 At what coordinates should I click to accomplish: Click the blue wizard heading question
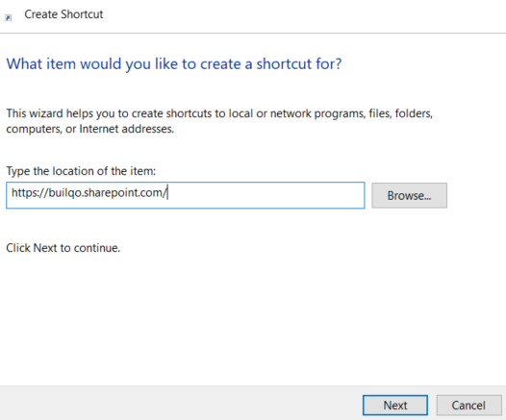[x=174, y=63]
